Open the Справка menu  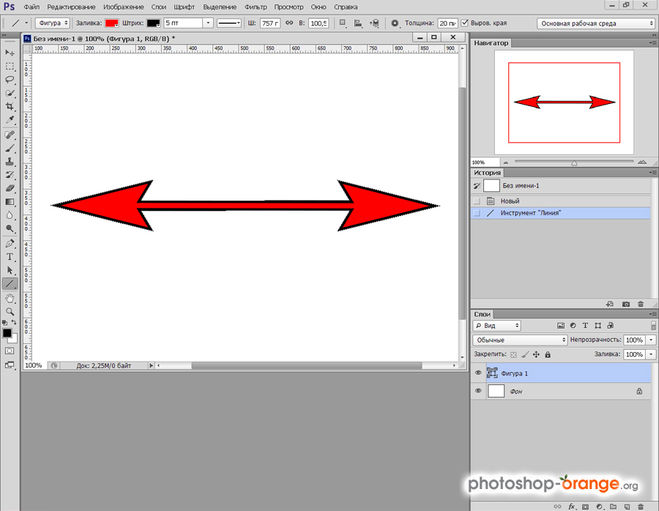tap(346, 7)
